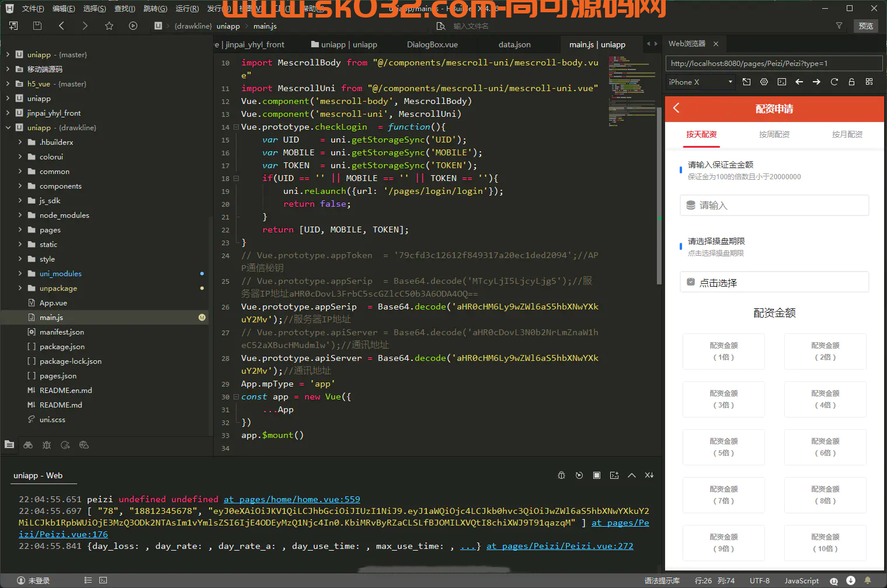Toggle code fold at line 30
This screenshot has width=887, height=588.
(236, 396)
